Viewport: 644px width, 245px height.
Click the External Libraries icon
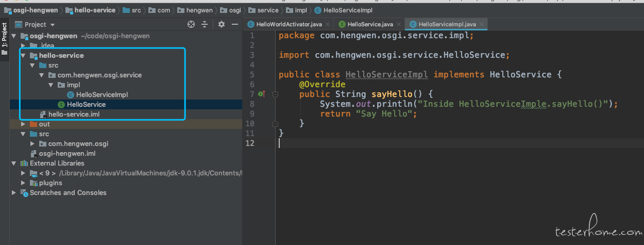(x=24, y=163)
